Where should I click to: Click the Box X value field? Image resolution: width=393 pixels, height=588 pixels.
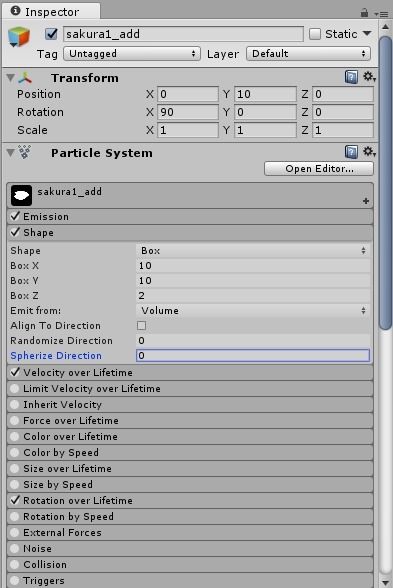(x=253, y=266)
